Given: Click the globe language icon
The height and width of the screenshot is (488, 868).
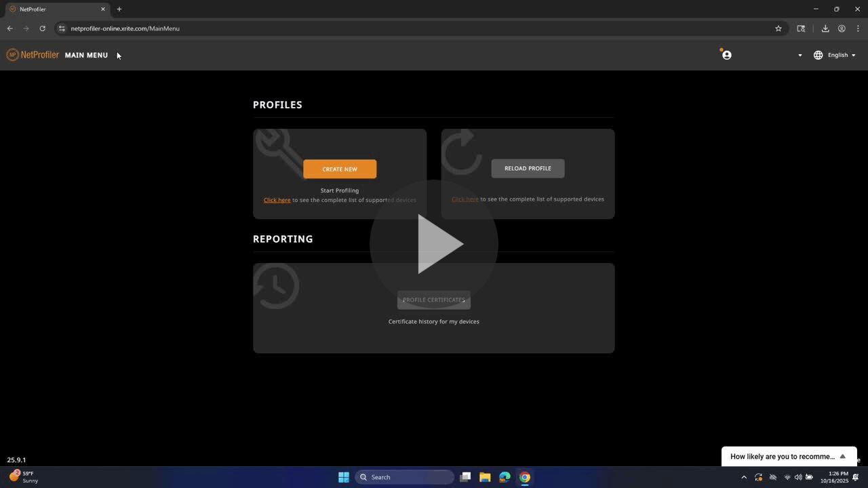Looking at the screenshot, I should [x=818, y=55].
